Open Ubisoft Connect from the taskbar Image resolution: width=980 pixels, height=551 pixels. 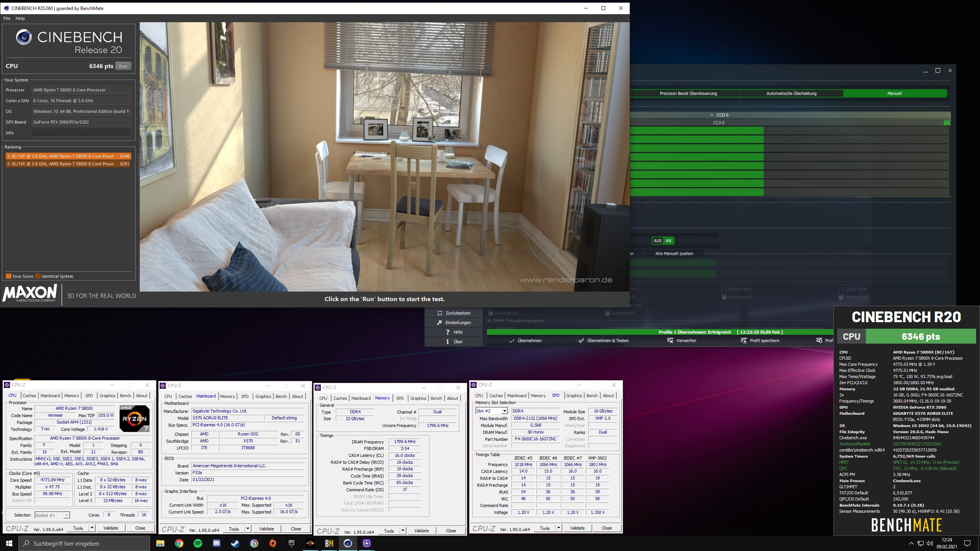(x=254, y=543)
